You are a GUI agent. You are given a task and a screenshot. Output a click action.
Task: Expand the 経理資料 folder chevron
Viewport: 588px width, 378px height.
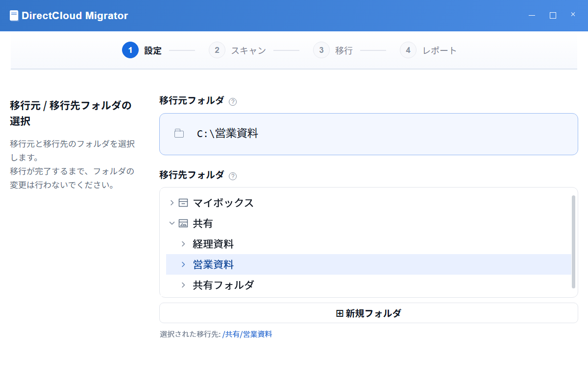click(x=183, y=244)
